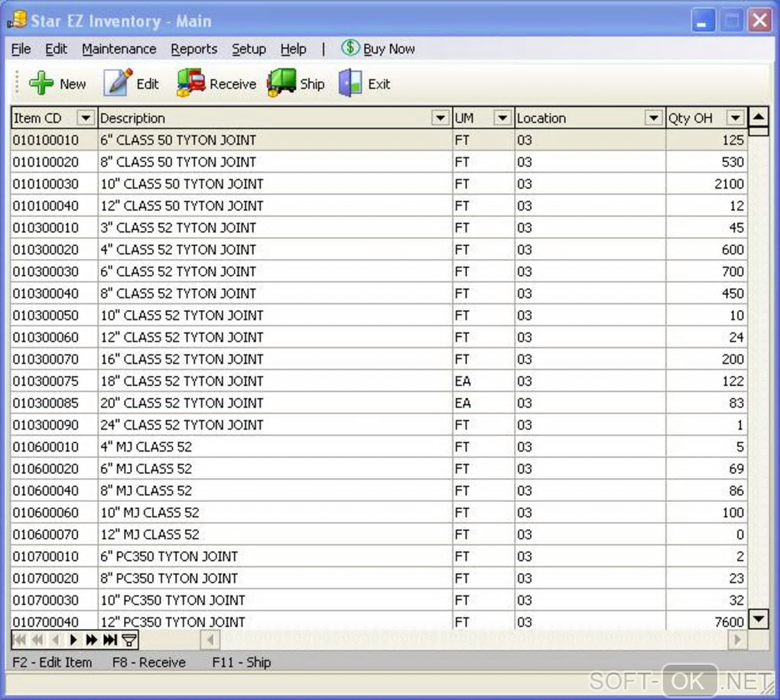The width and height of the screenshot is (780, 700).
Task: Jump to last record navigator icon
Action: (x=110, y=640)
